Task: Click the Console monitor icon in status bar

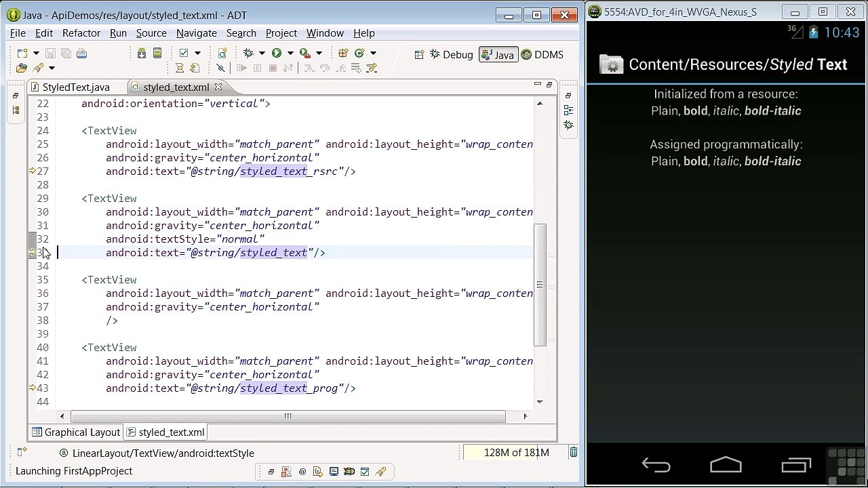Action: pos(334,472)
